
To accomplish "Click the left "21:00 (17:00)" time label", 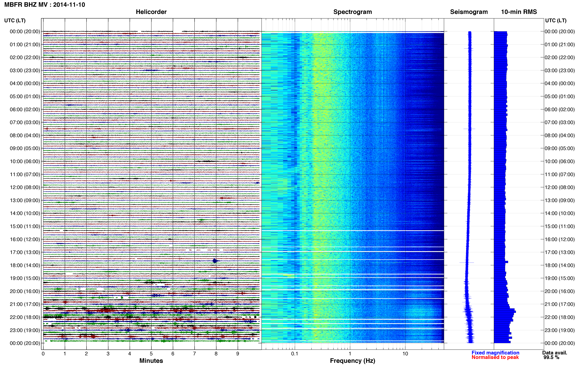I will [25, 304].
